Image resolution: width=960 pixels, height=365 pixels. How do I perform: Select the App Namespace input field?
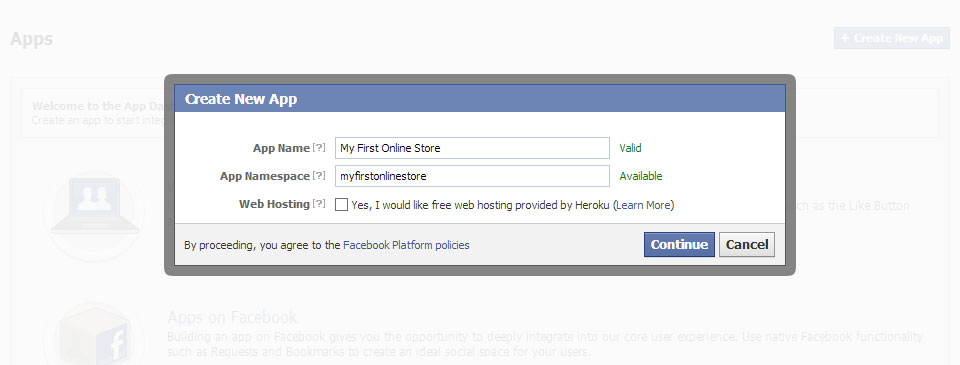[x=472, y=176]
